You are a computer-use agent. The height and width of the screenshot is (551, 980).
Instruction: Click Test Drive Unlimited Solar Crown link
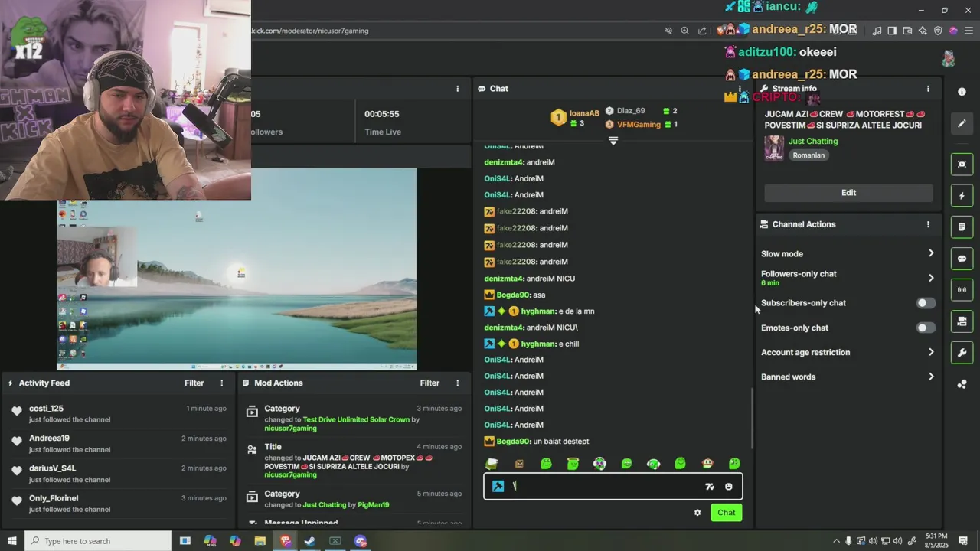coord(356,419)
